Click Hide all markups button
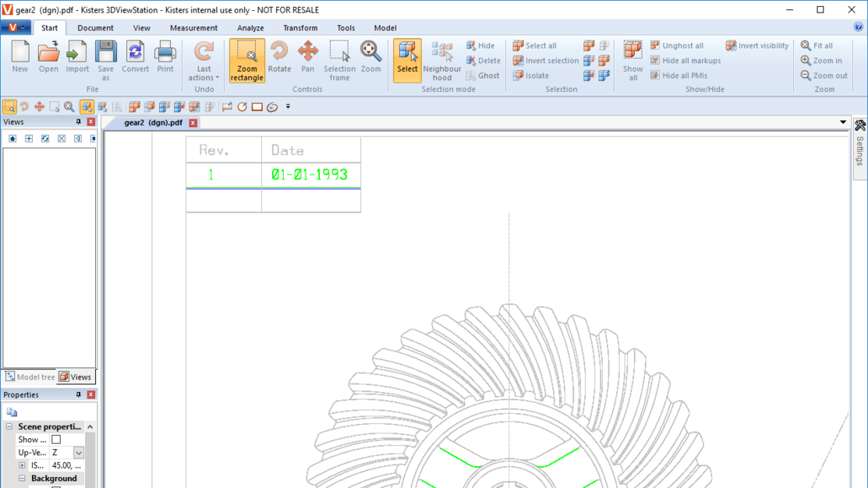 tap(686, 60)
